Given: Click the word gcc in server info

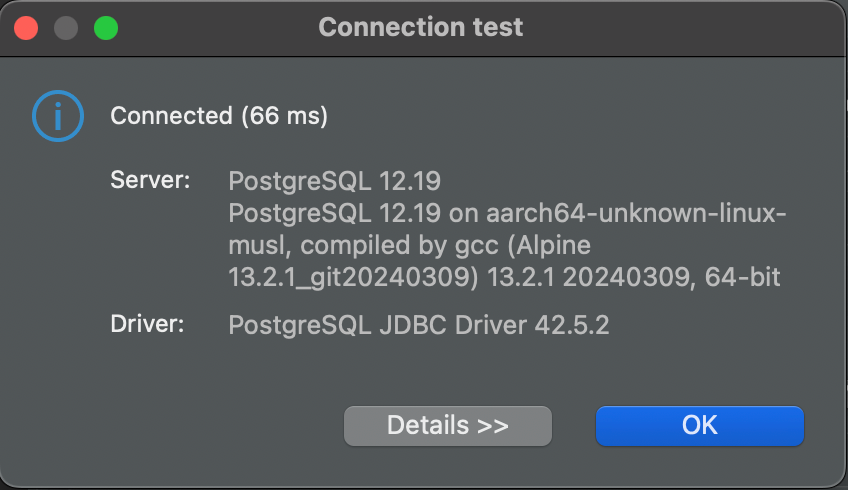Looking at the screenshot, I should click(x=476, y=247).
